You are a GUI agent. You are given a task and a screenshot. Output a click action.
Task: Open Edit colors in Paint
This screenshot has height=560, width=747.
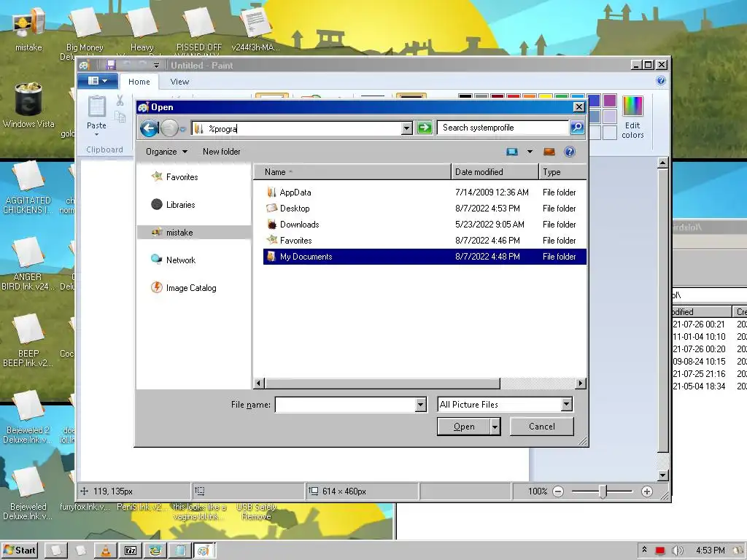click(x=632, y=117)
